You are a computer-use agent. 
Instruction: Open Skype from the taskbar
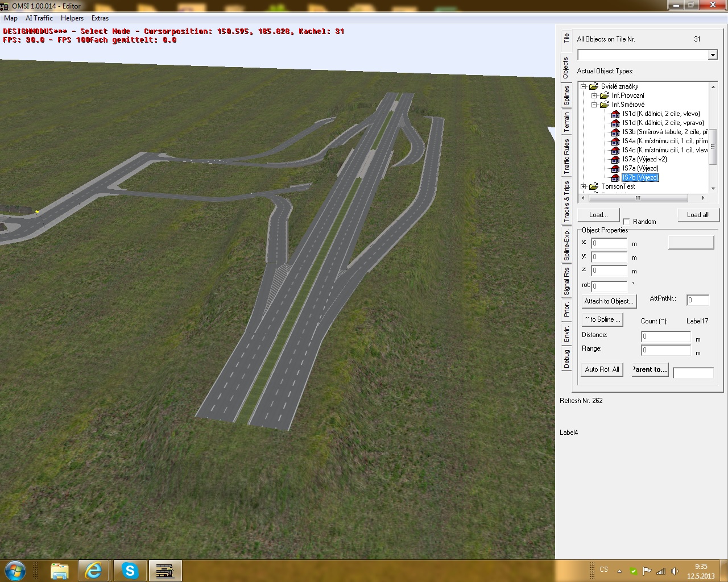(130, 570)
